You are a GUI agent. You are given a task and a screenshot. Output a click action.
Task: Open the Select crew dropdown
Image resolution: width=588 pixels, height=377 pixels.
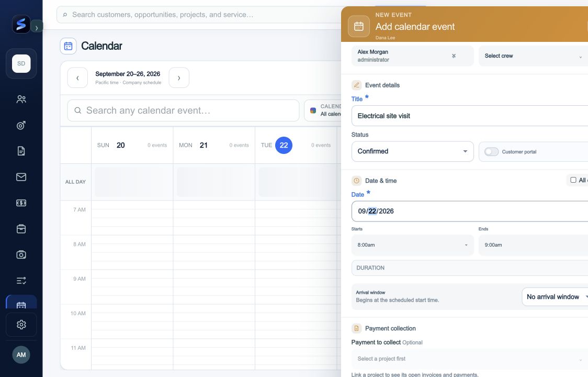point(533,56)
